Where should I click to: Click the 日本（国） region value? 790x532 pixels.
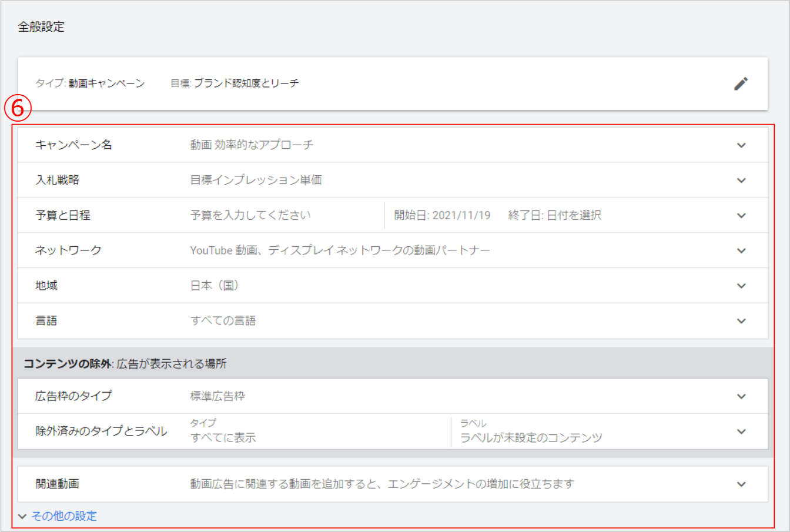pos(215,286)
